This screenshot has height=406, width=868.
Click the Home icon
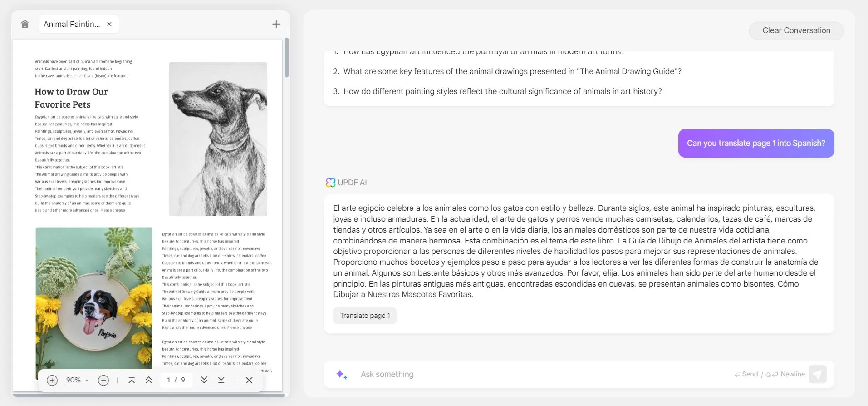(25, 24)
